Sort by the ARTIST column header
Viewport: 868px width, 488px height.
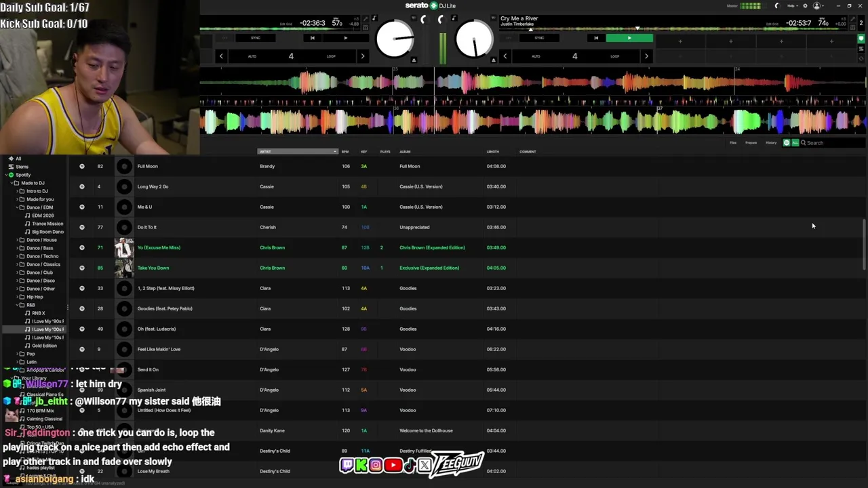tap(297, 152)
